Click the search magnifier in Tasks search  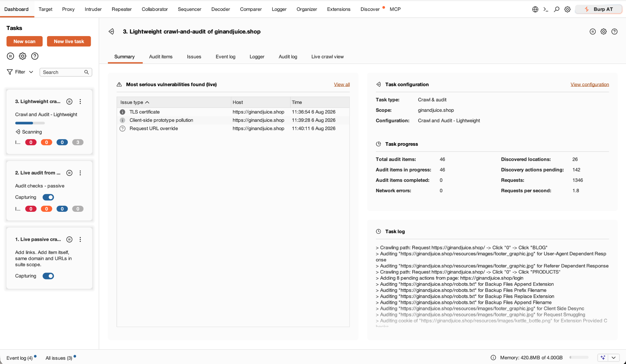87,72
